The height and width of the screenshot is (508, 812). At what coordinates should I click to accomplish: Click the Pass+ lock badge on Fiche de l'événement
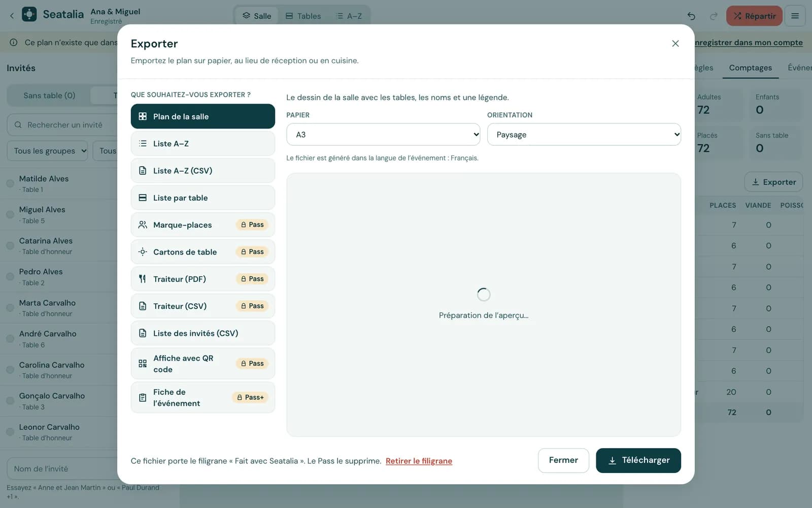tap(250, 397)
